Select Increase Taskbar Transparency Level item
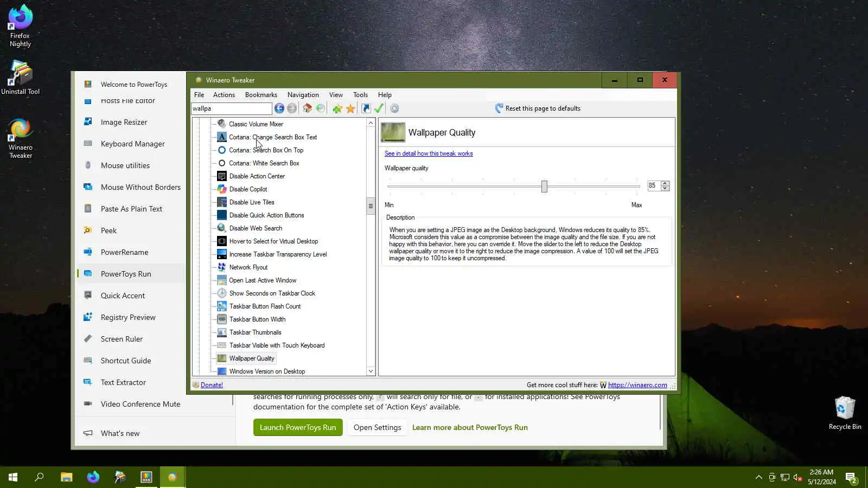868x488 pixels. [278, 254]
